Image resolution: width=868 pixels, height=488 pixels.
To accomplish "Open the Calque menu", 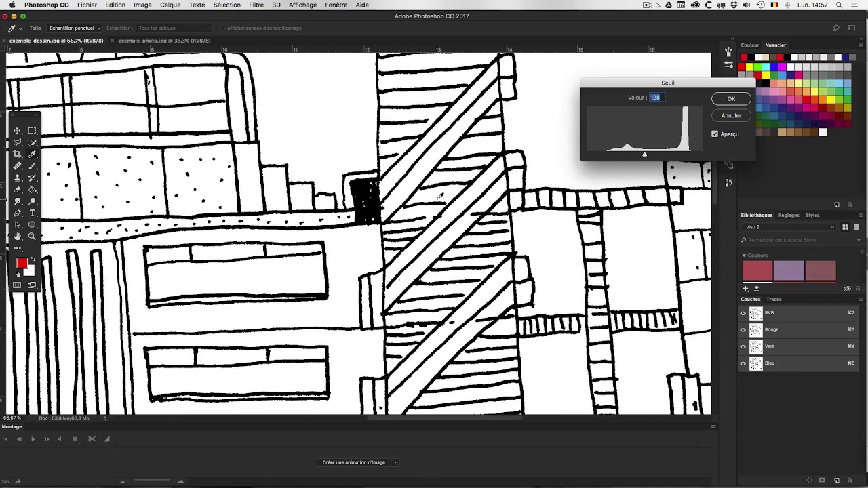I will click(170, 5).
